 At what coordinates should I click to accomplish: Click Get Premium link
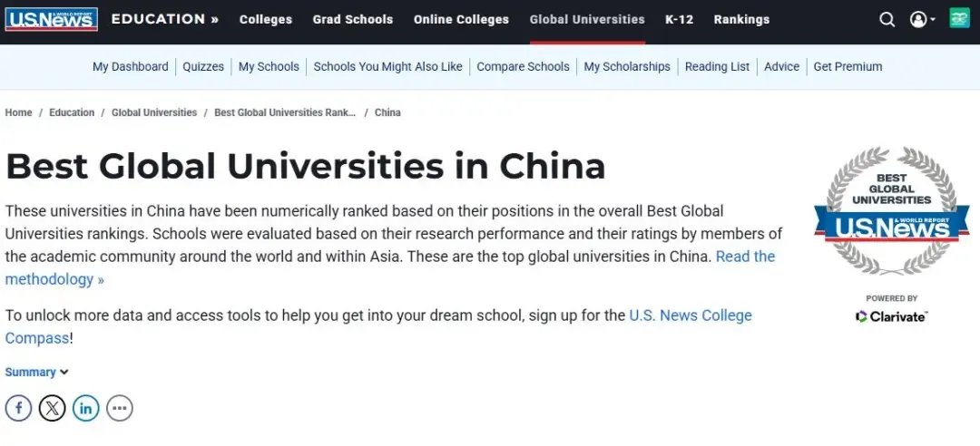click(x=848, y=67)
